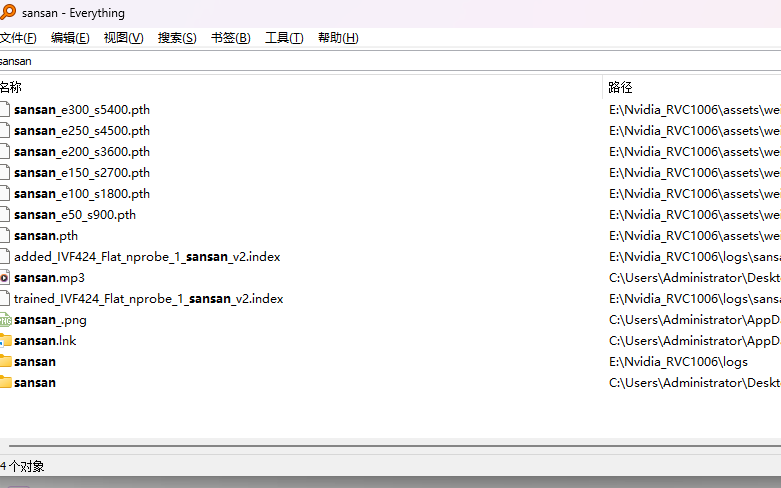Viewport: 781px width, 488px height.
Task: Click the horizontal scrollbar below results
Action: click(390, 444)
